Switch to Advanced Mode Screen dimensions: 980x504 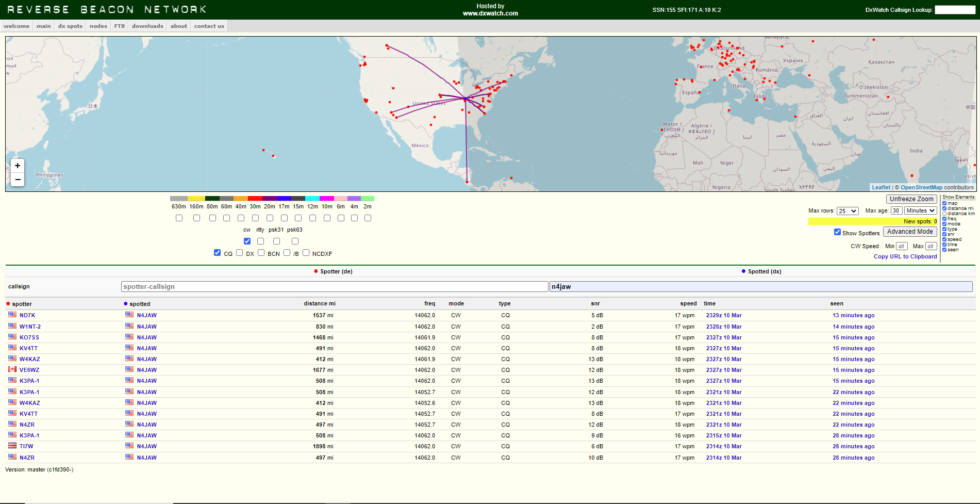(910, 232)
